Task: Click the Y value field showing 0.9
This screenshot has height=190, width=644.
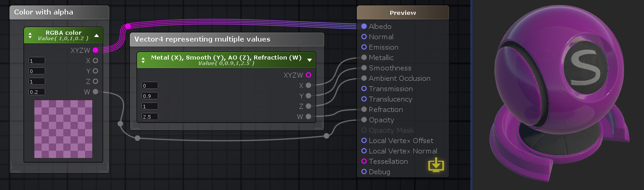Action: tap(150, 96)
